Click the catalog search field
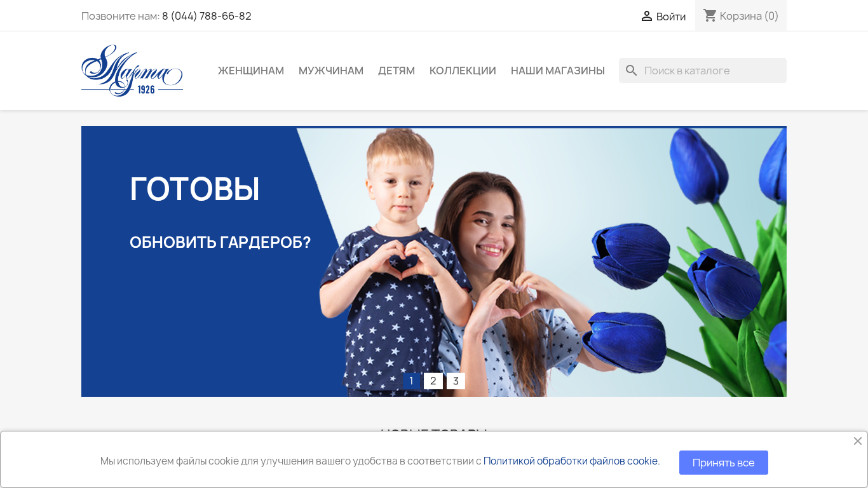The width and height of the screenshot is (868, 488). [x=703, y=71]
